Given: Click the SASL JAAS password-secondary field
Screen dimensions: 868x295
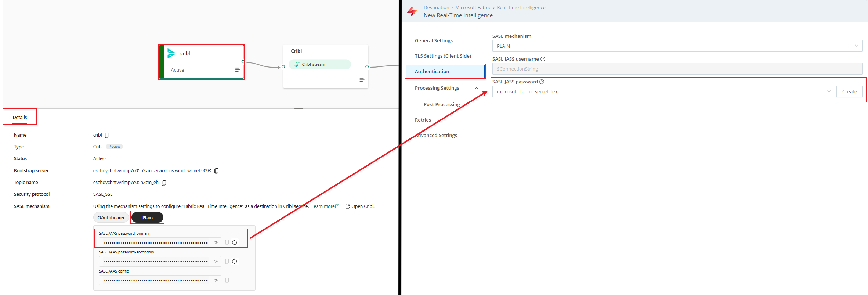Looking at the screenshot, I should 160,261.
